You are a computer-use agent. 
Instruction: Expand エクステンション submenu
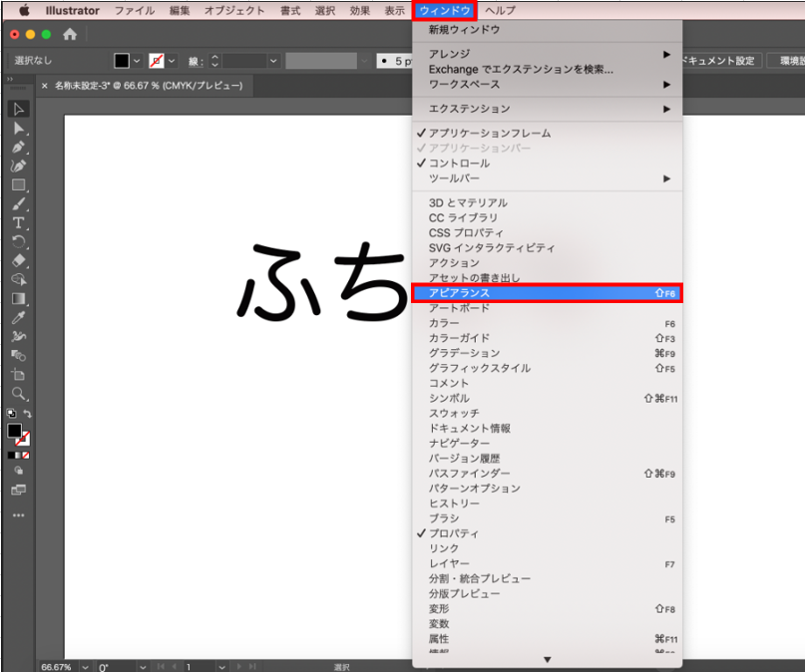pyautogui.click(x=548, y=109)
